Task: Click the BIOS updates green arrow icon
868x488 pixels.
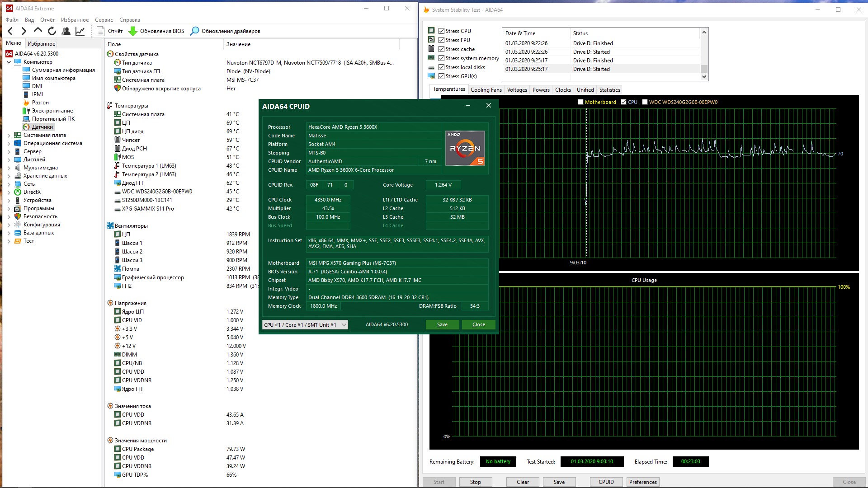Action: 133,31
